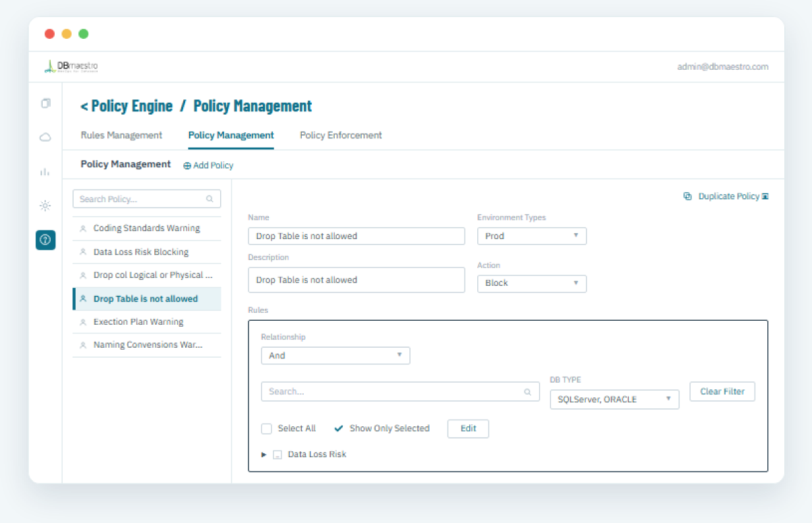This screenshot has width=812, height=523.
Task: Open the documents icon in left sidebar
Action: (x=45, y=103)
